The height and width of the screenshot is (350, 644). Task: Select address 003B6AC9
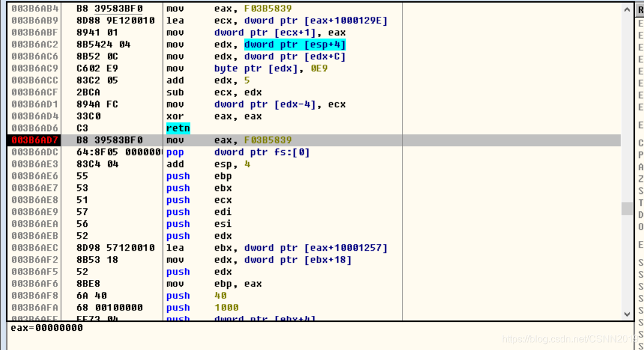coord(35,69)
